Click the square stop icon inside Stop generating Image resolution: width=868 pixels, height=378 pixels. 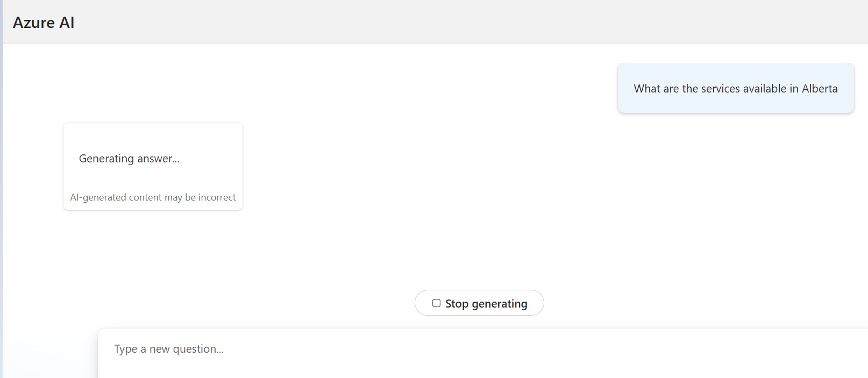(x=436, y=303)
